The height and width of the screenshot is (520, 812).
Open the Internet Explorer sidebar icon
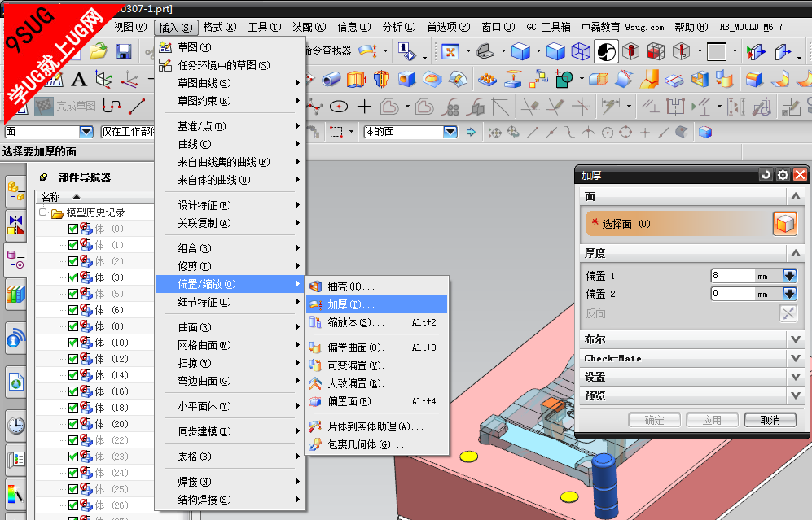[16, 382]
